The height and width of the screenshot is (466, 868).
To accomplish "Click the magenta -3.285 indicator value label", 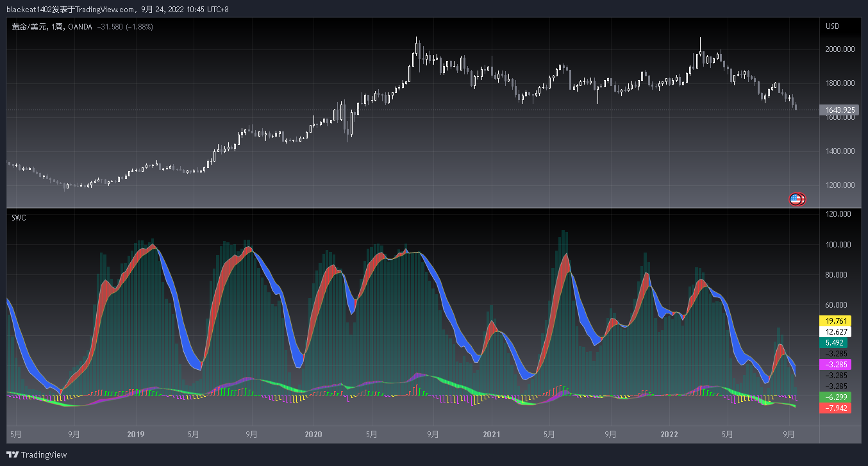I will pyautogui.click(x=835, y=364).
